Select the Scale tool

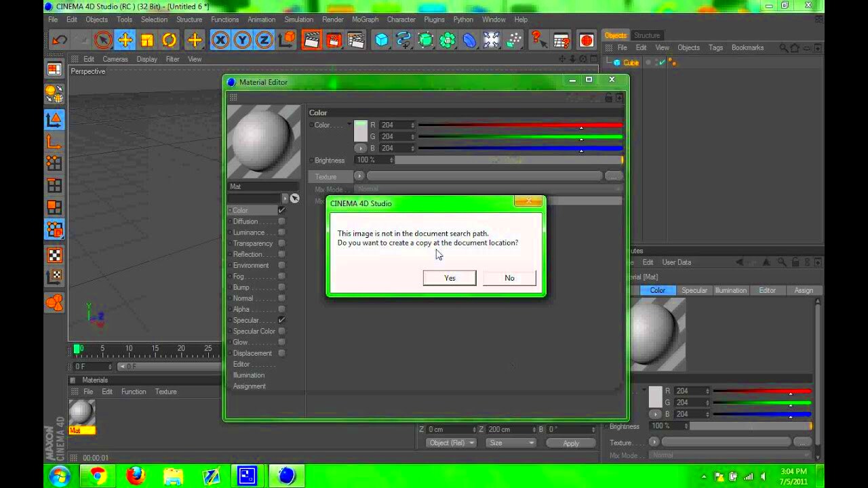[x=147, y=40]
